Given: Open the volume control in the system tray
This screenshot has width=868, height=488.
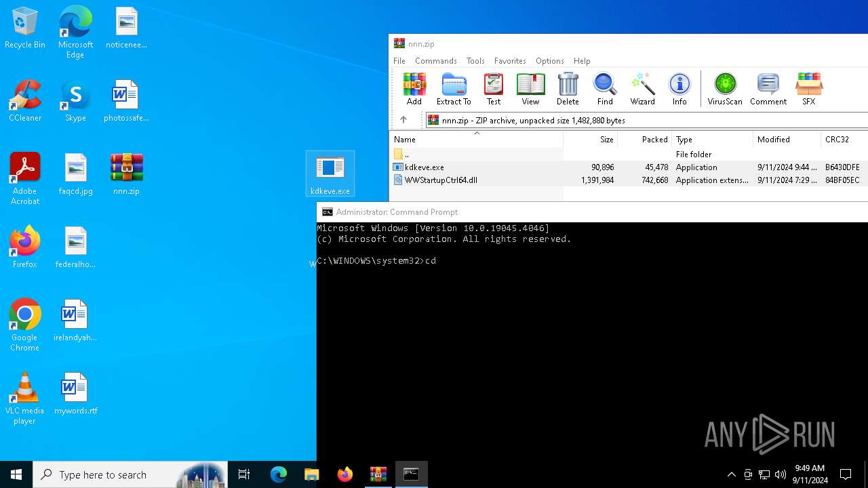Looking at the screenshot, I should (x=781, y=474).
